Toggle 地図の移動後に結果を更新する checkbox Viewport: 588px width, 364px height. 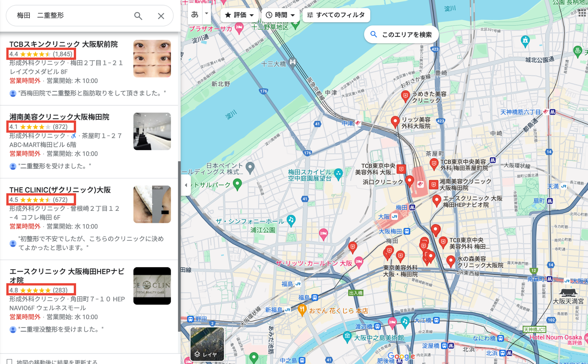[x=10, y=362]
